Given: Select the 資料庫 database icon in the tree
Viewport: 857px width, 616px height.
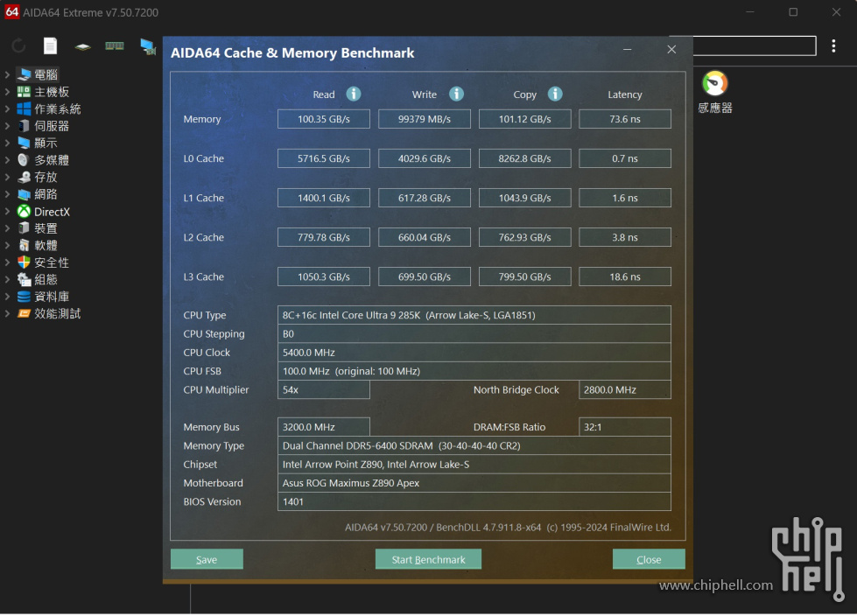Looking at the screenshot, I should (24, 297).
